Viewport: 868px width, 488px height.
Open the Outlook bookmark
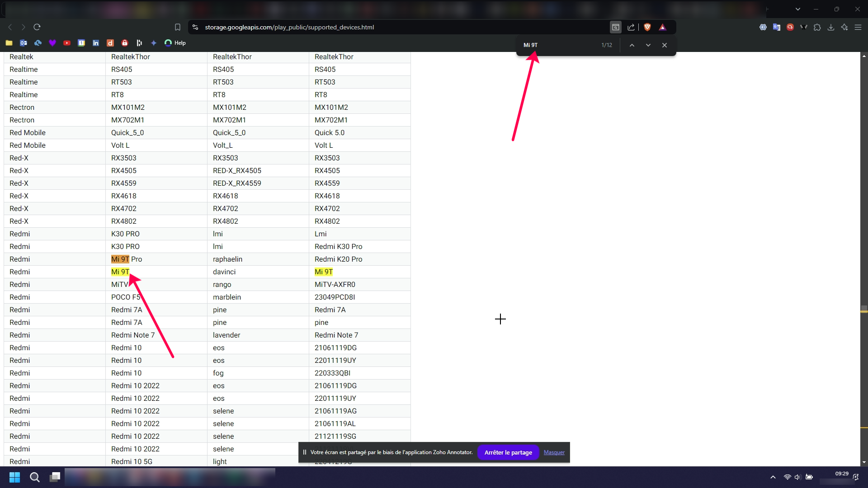click(x=24, y=43)
